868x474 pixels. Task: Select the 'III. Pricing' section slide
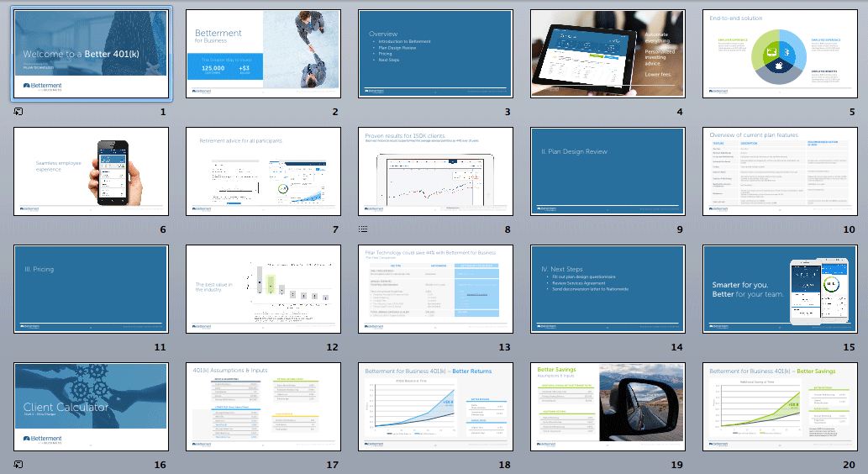pyautogui.click(x=92, y=289)
